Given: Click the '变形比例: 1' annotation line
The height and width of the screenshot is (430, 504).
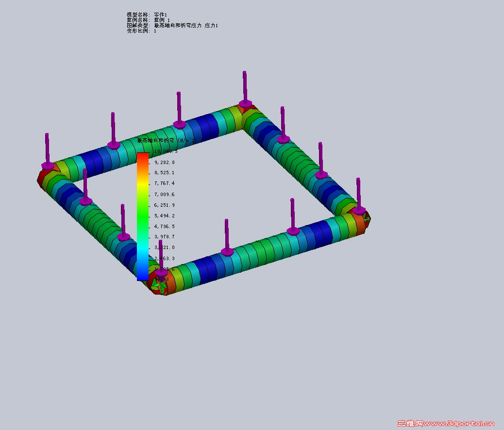Looking at the screenshot, I should tap(141, 31).
